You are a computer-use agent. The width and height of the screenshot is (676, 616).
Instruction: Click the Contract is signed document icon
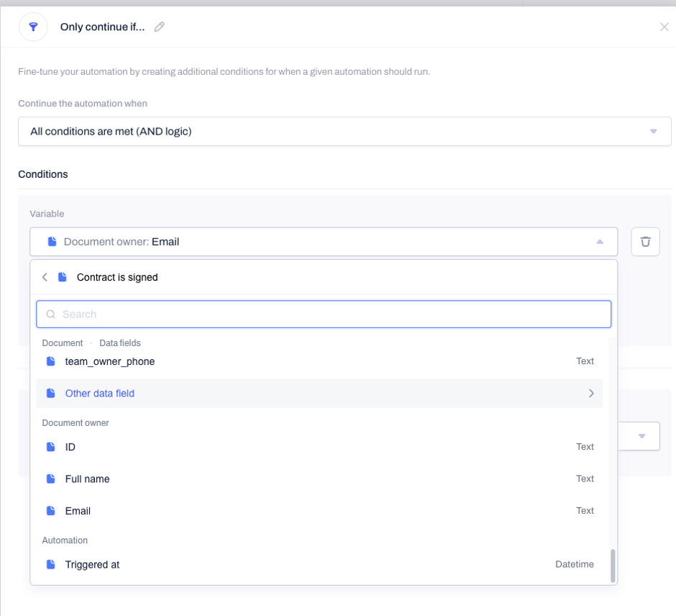[63, 277]
